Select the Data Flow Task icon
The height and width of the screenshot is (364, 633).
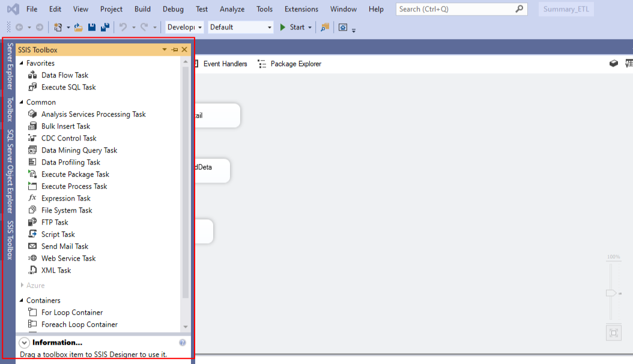(x=32, y=75)
